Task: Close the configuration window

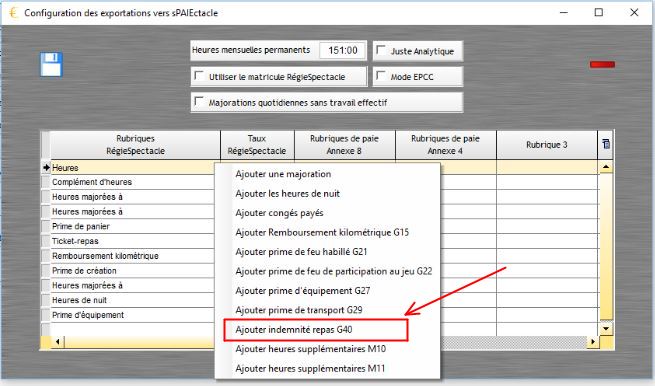Action: click(x=634, y=13)
